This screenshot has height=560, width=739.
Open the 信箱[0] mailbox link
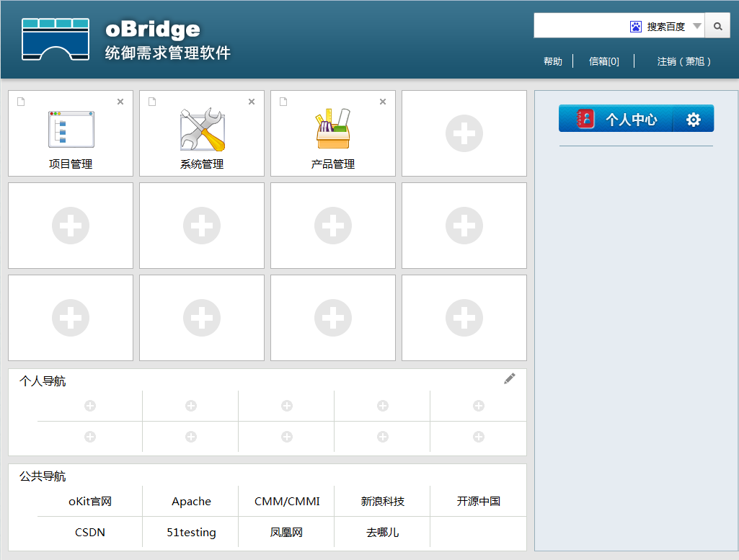(603, 61)
